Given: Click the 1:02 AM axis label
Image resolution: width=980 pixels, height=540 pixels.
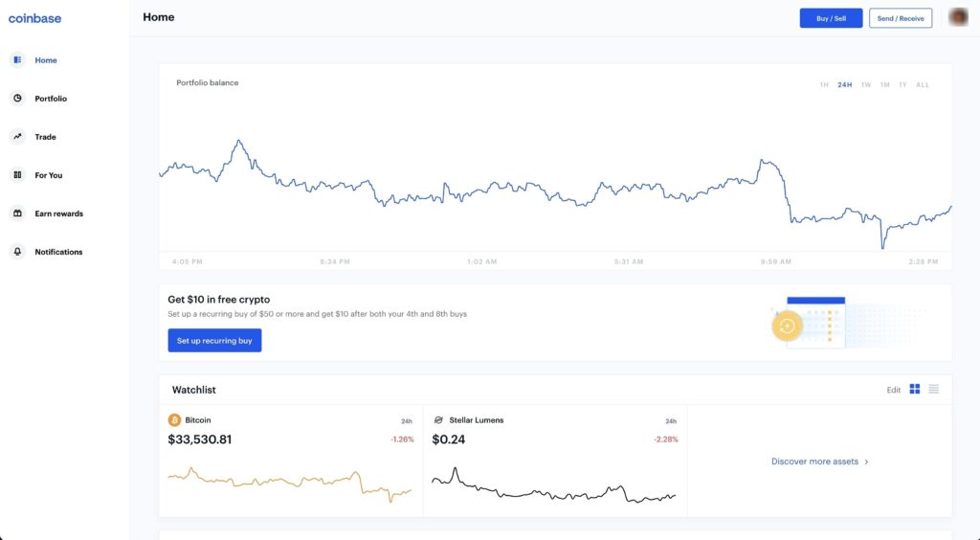Looking at the screenshot, I should click(482, 261).
